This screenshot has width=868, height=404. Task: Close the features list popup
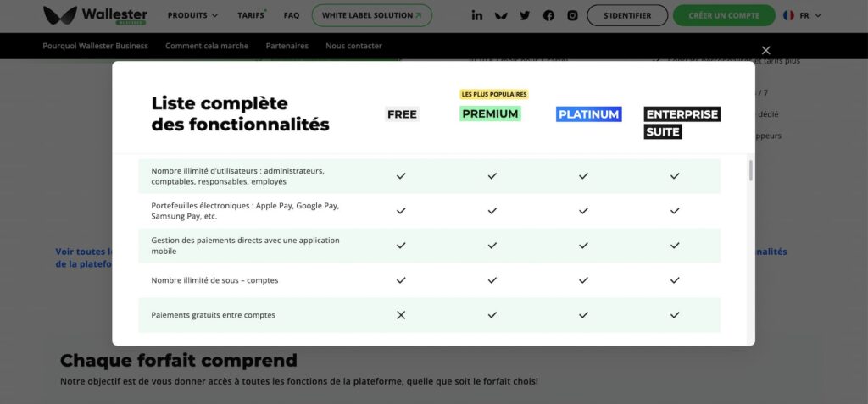(766, 51)
